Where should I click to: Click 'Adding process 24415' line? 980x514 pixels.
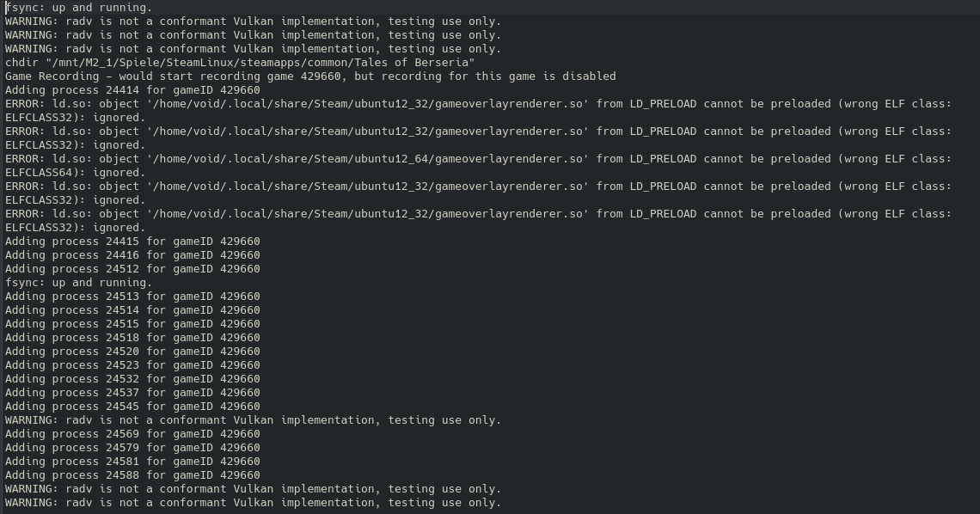click(x=132, y=242)
